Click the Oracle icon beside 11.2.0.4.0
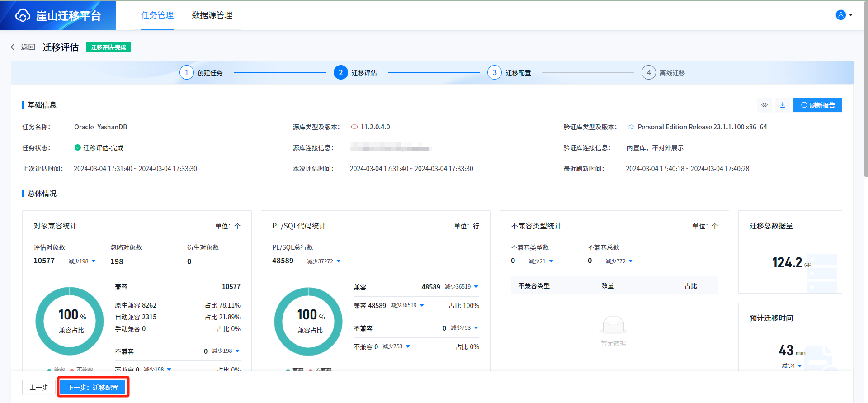868x403 pixels. (354, 127)
